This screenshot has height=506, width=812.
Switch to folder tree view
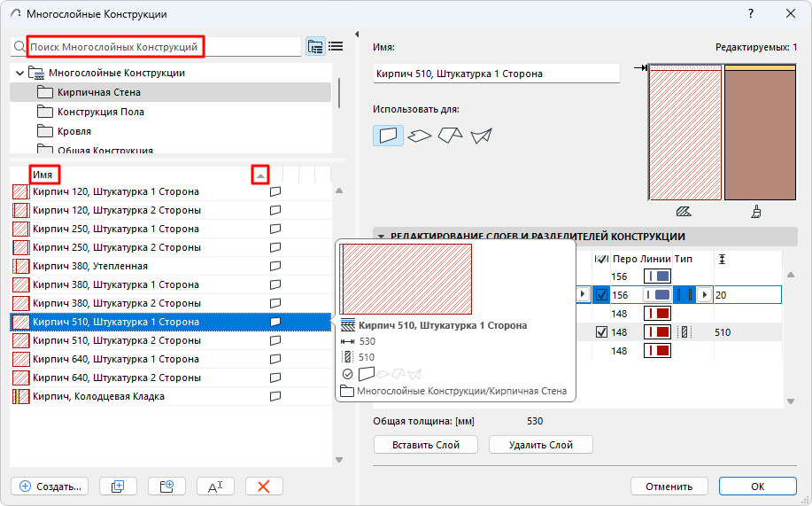[x=315, y=47]
